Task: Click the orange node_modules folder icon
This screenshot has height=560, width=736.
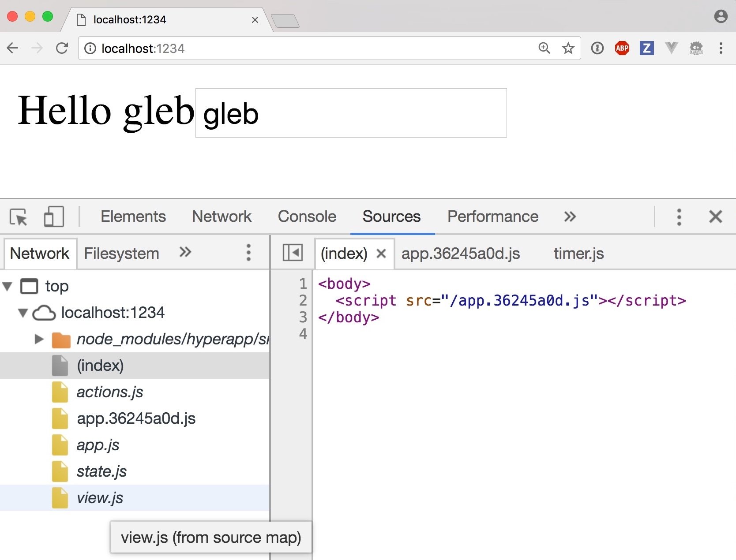Action: tap(61, 340)
